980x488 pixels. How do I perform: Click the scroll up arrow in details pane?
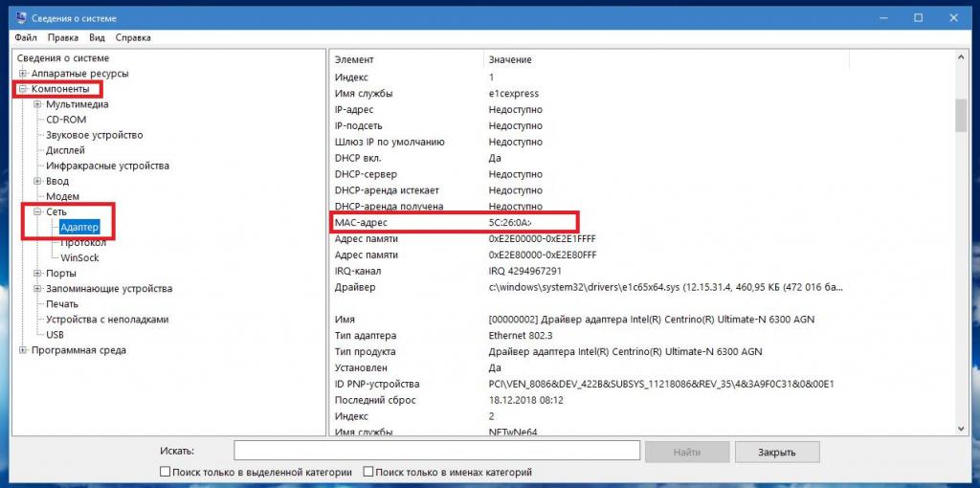tap(961, 57)
